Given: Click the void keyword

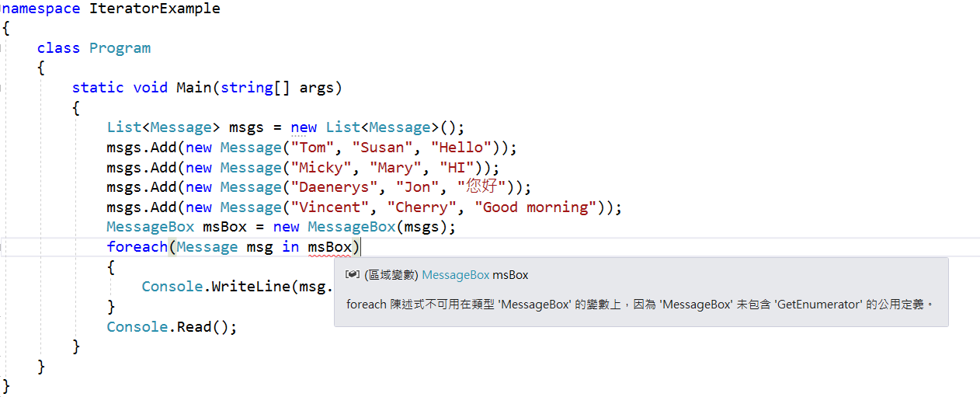Looking at the screenshot, I should coord(150,88).
